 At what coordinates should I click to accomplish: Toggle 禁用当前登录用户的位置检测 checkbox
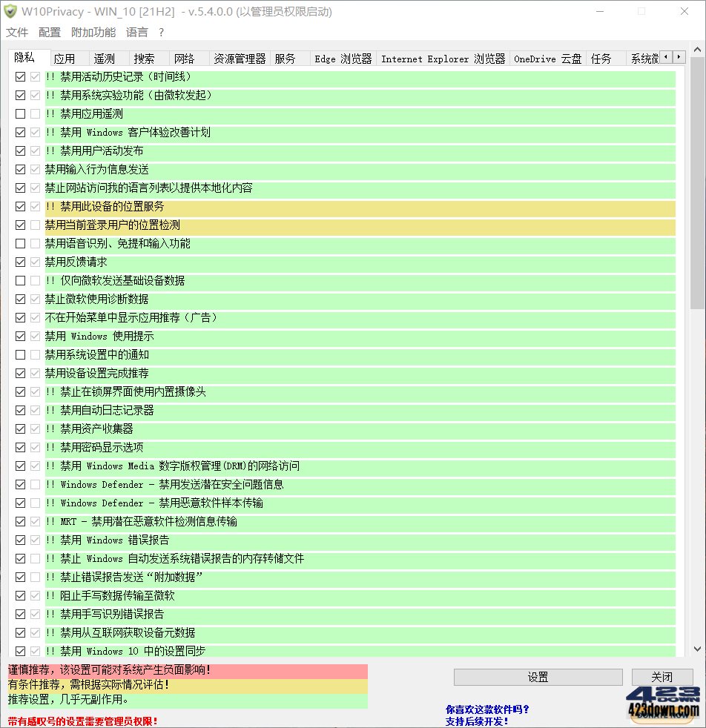click(x=20, y=225)
